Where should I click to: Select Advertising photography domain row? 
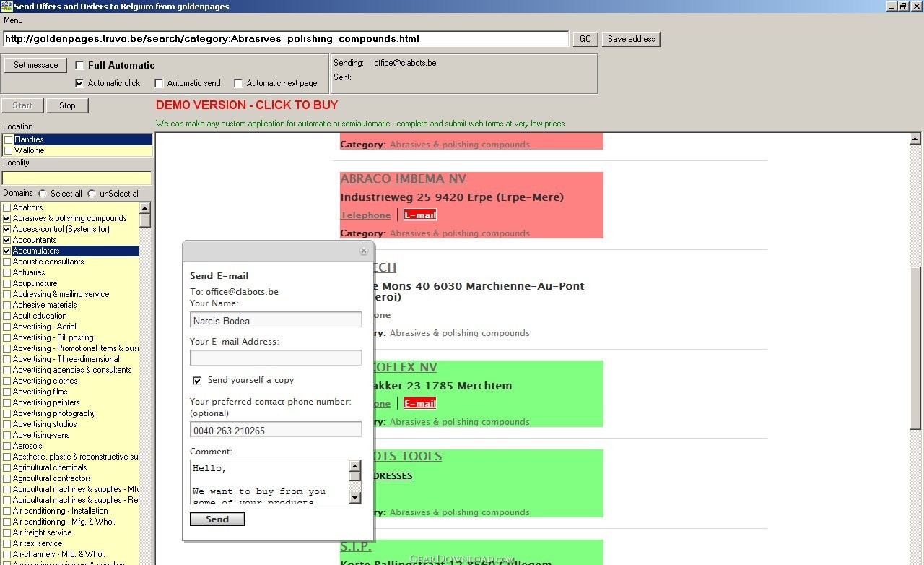click(71, 413)
